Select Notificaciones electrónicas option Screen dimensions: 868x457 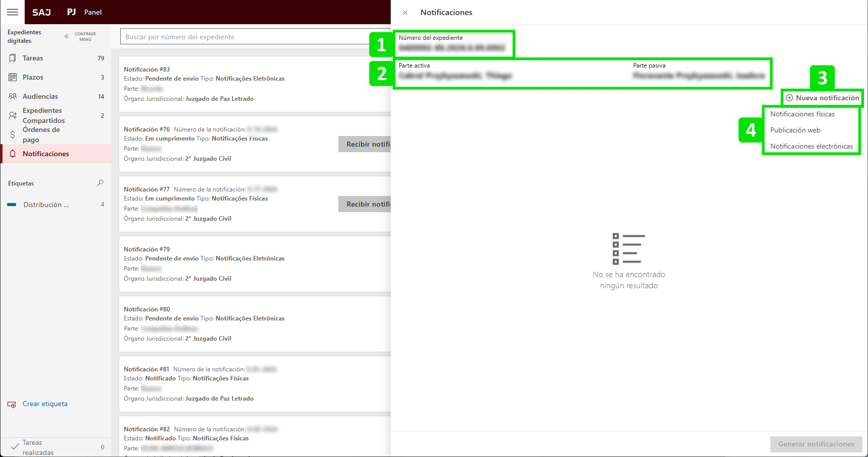point(811,146)
